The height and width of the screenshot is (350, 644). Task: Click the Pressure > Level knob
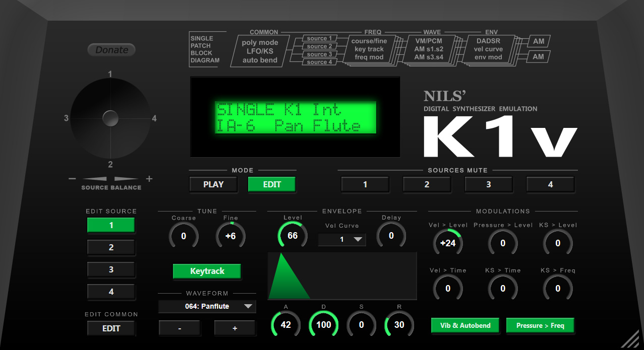tap(503, 243)
